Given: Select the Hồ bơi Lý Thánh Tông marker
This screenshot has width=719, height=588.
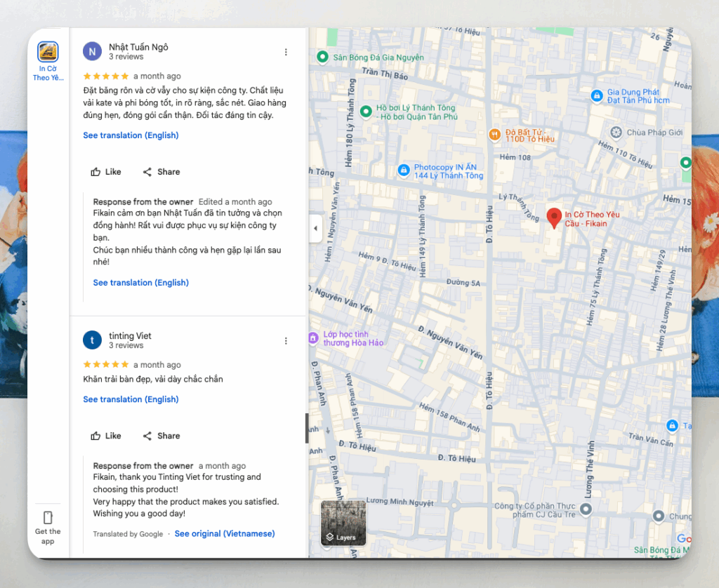Looking at the screenshot, I should [365, 112].
